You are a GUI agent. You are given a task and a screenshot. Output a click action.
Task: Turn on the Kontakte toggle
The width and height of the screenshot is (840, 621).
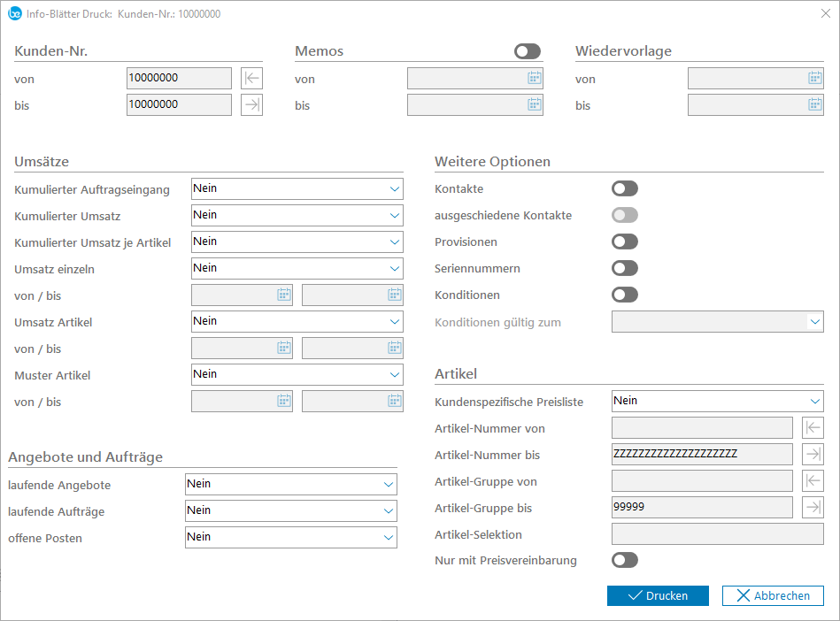tap(625, 188)
